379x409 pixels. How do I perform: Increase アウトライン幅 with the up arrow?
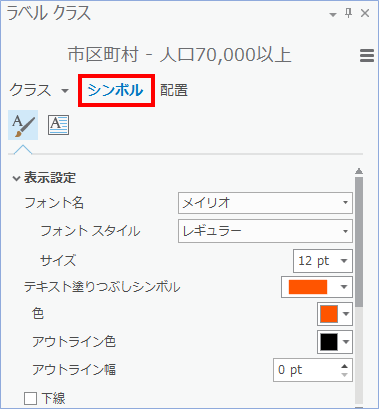tap(345, 366)
